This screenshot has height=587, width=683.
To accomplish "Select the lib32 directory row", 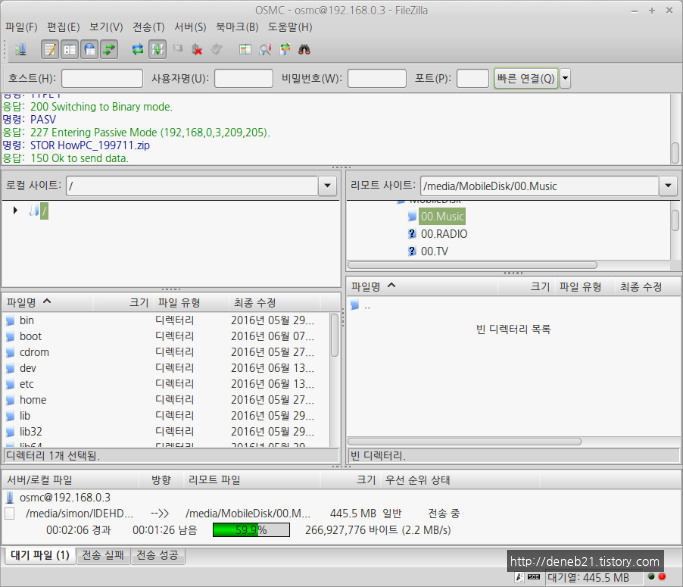I will pos(166,432).
